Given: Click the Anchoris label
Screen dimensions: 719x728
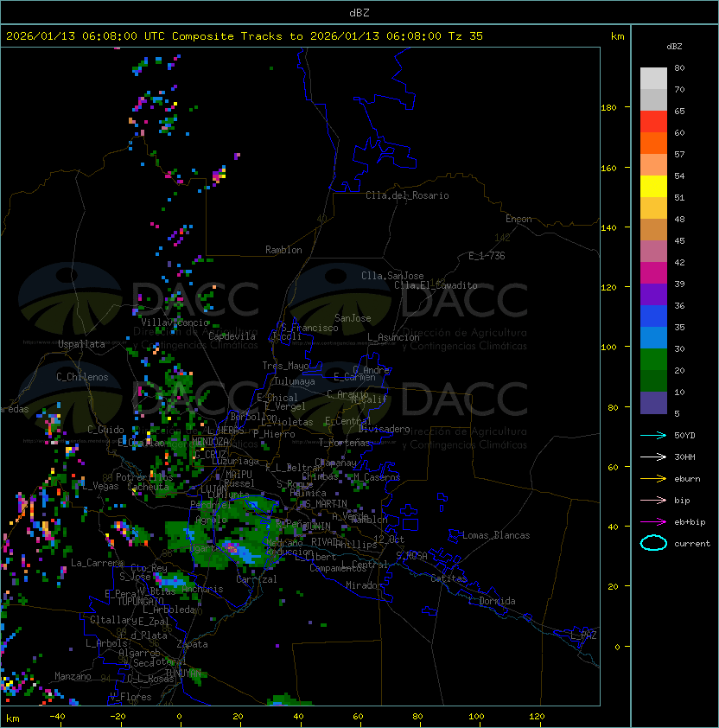Looking at the screenshot, I should (x=202, y=589).
